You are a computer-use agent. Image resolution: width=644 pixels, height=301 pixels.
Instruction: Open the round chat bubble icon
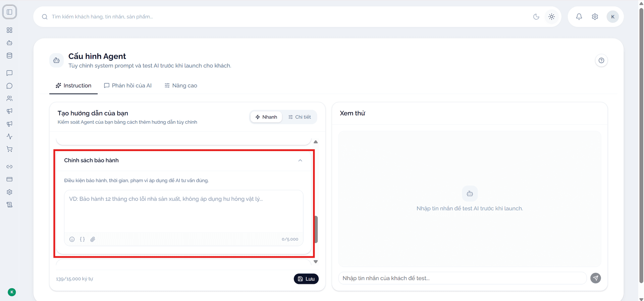(9, 86)
